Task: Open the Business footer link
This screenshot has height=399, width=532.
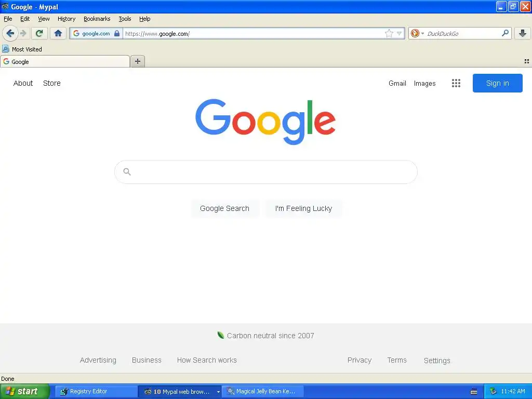Action: click(147, 360)
